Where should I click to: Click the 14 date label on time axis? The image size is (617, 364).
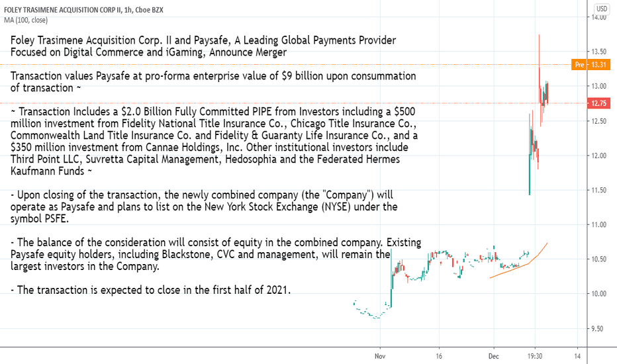(x=577, y=356)
